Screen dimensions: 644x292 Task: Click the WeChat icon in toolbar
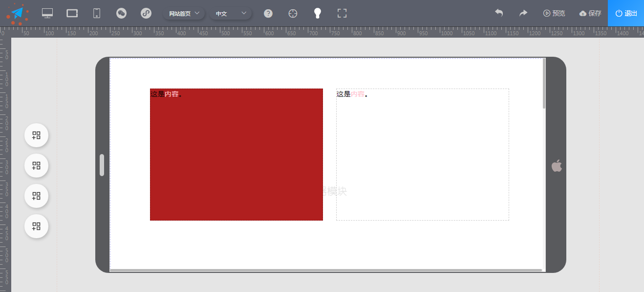tap(122, 13)
